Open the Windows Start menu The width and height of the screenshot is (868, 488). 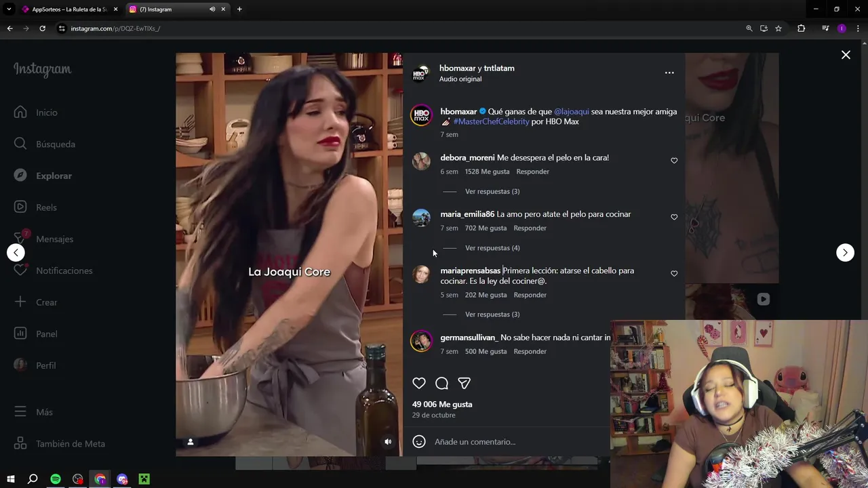coord(10,479)
